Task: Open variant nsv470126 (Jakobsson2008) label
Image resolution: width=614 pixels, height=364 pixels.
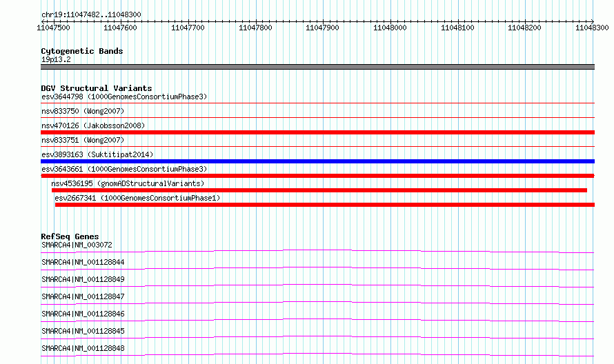Action: click(x=93, y=125)
